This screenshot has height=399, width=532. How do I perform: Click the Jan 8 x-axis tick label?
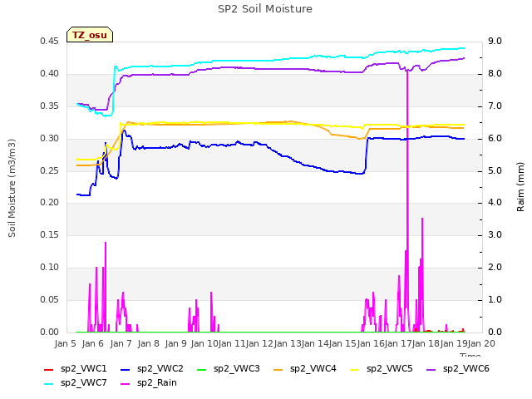(x=148, y=343)
